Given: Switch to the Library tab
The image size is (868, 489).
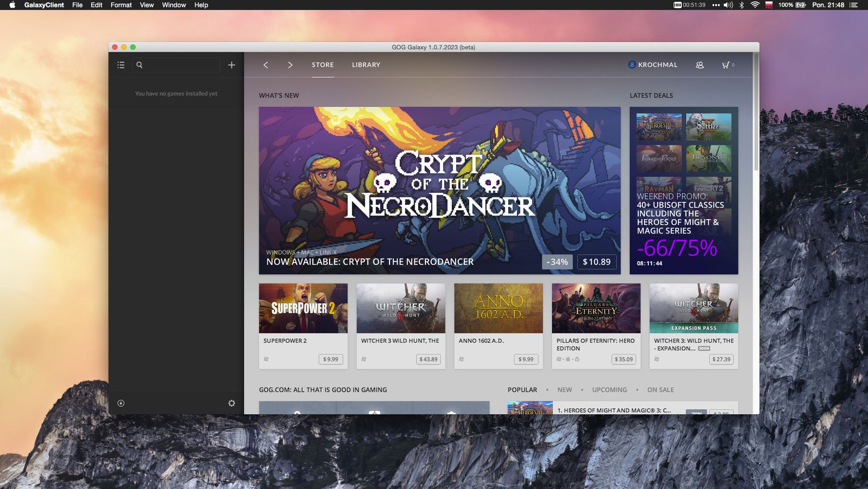Looking at the screenshot, I should pos(366,65).
